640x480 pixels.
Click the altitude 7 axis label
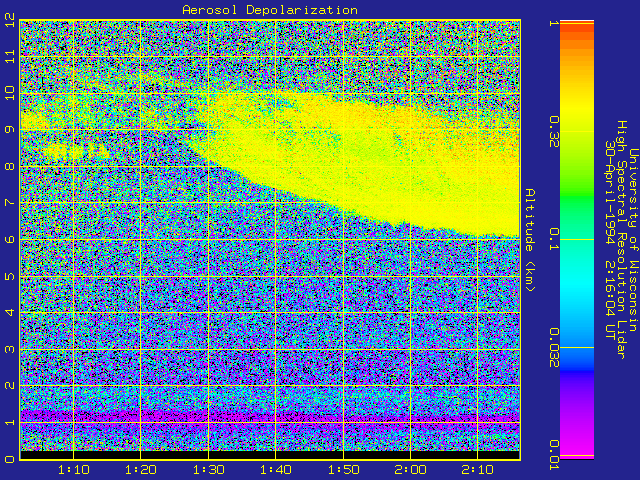pos(10,203)
